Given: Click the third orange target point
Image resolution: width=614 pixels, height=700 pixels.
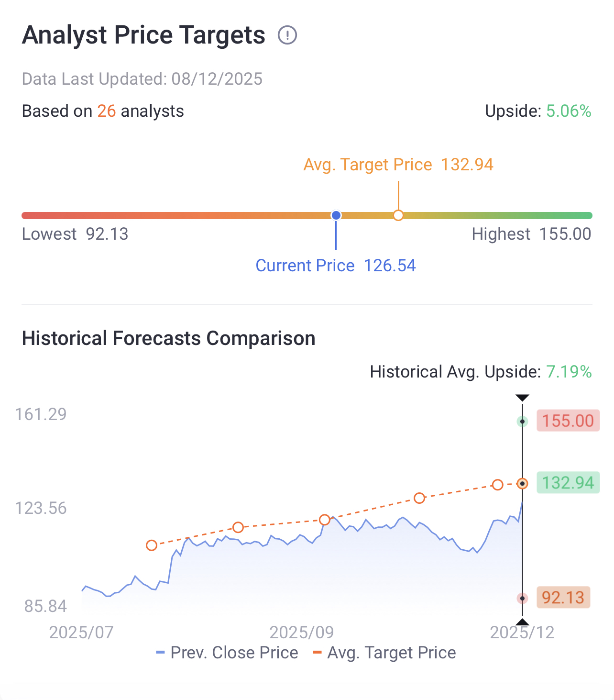Looking at the screenshot, I should coord(325,520).
